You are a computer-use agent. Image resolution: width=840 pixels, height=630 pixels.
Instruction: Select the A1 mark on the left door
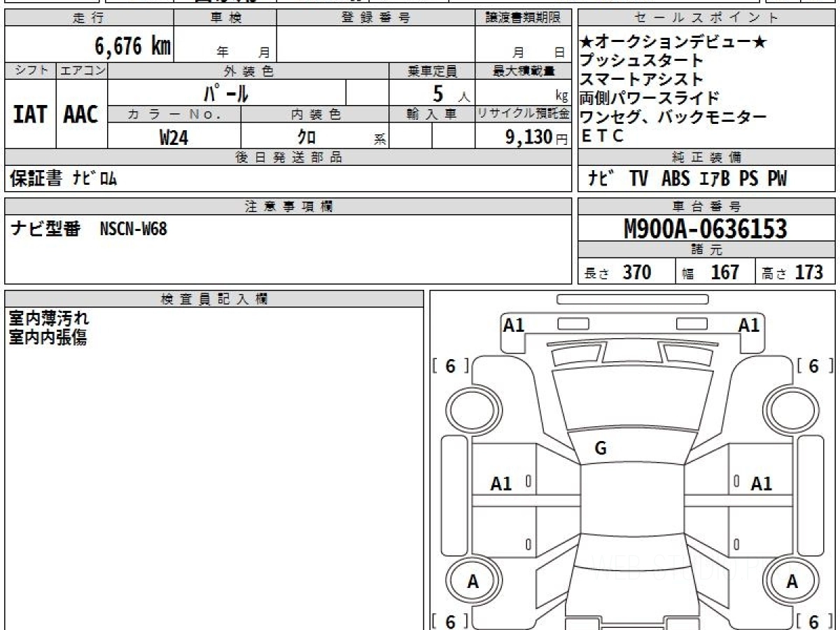click(501, 484)
